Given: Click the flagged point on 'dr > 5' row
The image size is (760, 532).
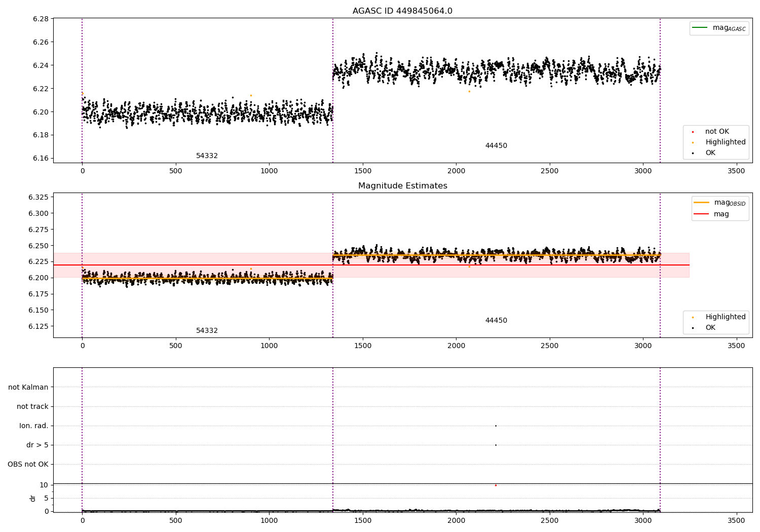Looking at the screenshot, I should click(496, 445).
